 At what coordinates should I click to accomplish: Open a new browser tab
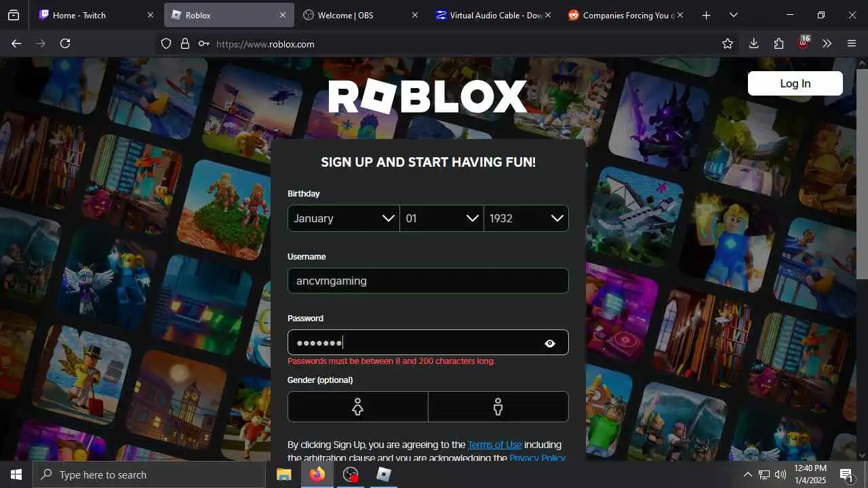(x=706, y=15)
